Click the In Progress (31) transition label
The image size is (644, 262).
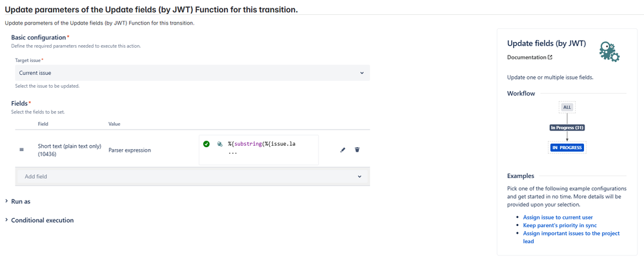(x=567, y=128)
